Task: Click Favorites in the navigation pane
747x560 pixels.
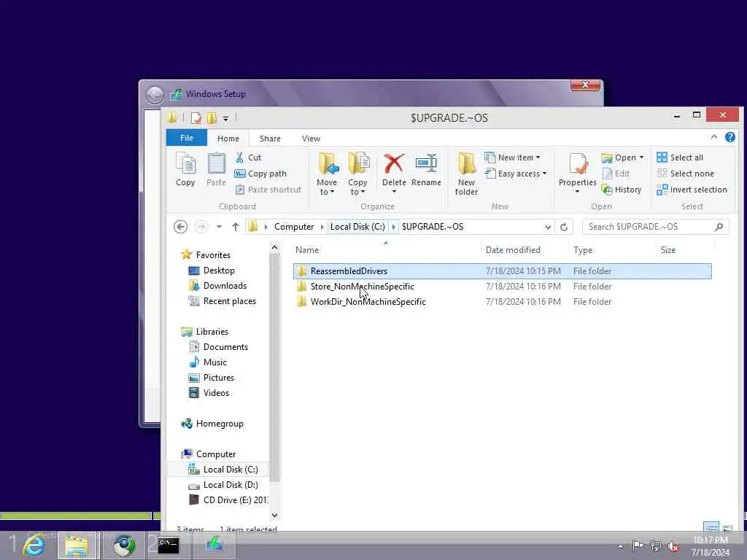Action: pyautogui.click(x=213, y=254)
